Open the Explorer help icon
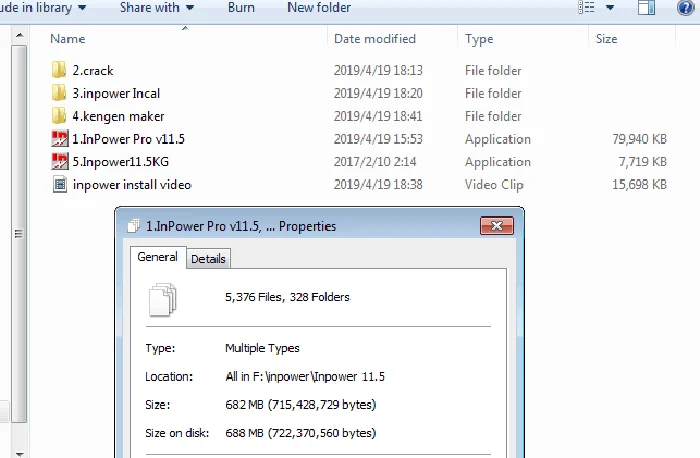 [x=685, y=8]
